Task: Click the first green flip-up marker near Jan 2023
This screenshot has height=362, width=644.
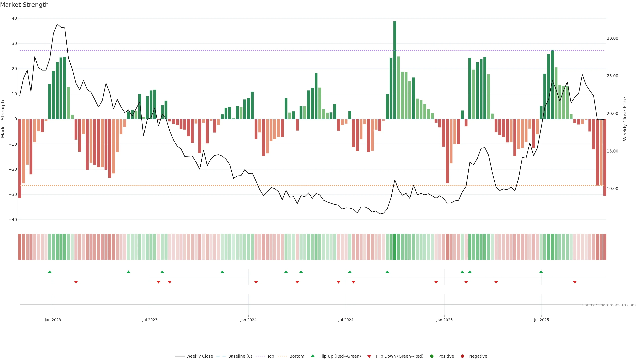Action: coord(50,272)
